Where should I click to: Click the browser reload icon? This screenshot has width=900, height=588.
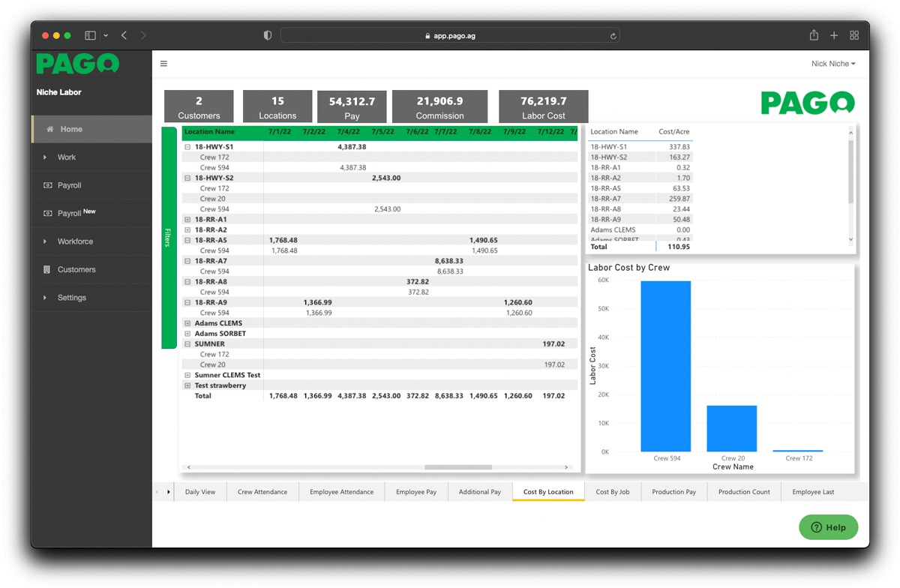[613, 35]
